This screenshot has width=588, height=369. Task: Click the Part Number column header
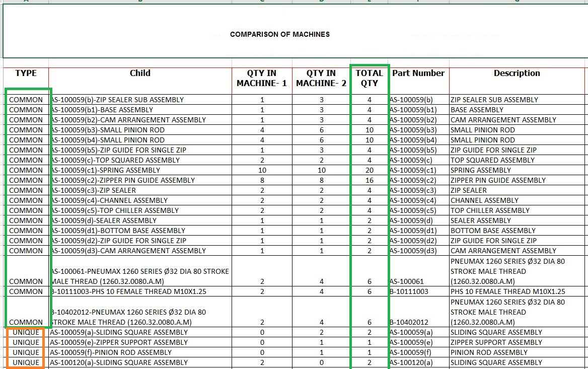pyautogui.click(x=418, y=81)
